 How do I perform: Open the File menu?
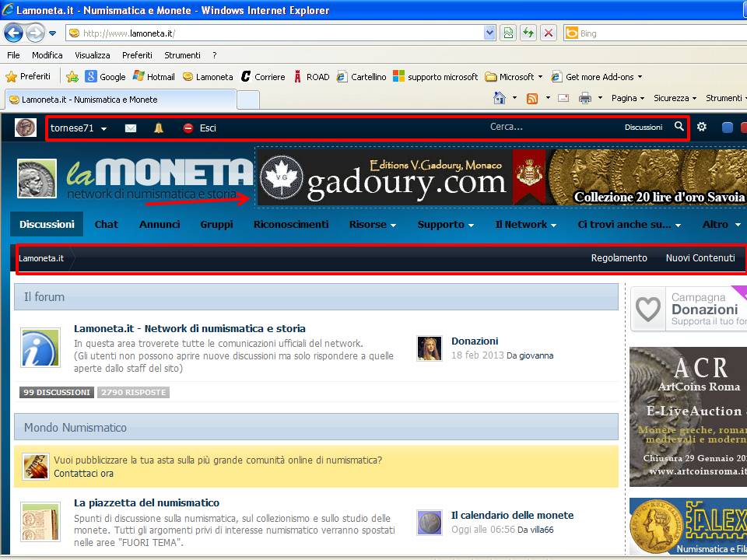point(13,55)
